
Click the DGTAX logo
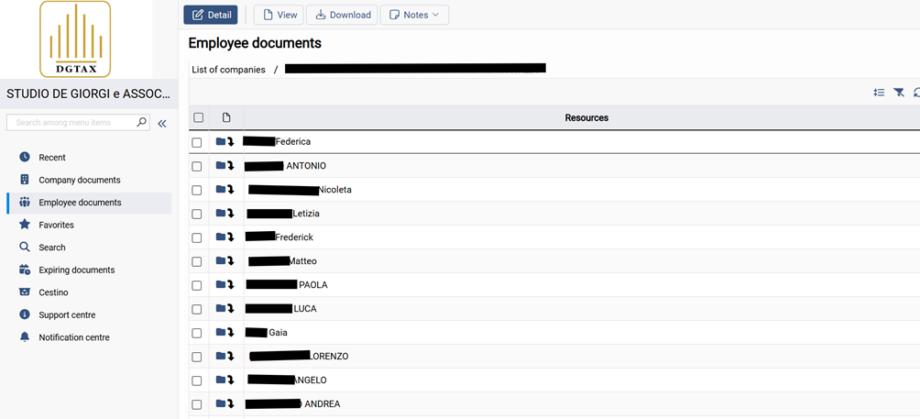[75, 40]
